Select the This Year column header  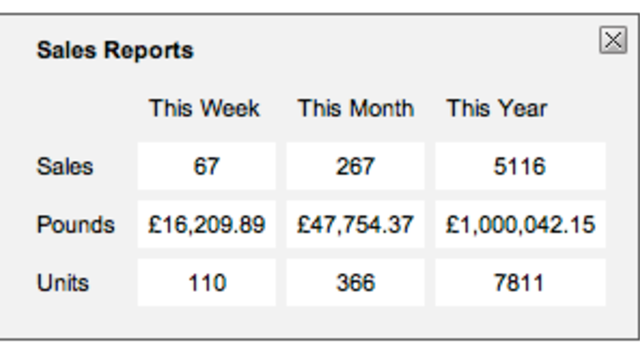(x=497, y=108)
